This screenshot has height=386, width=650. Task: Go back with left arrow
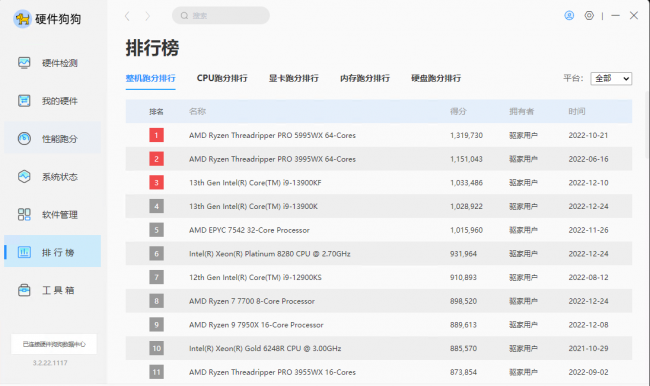pyautogui.click(x=127, y=16)
